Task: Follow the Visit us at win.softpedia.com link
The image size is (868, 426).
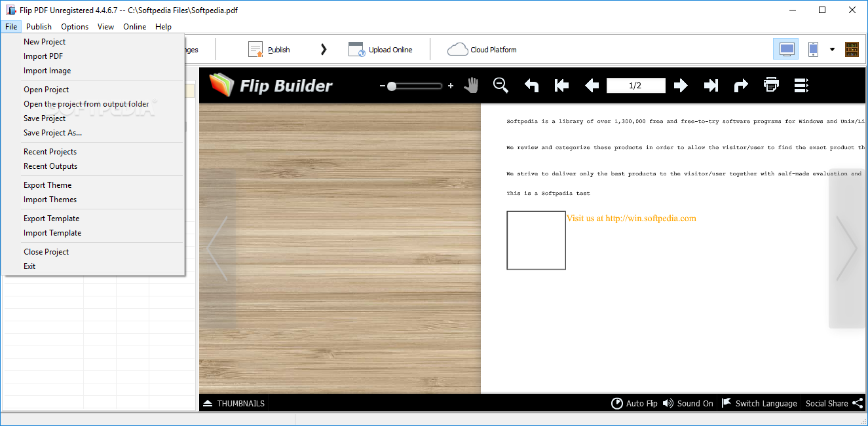Action: point(631,218)
